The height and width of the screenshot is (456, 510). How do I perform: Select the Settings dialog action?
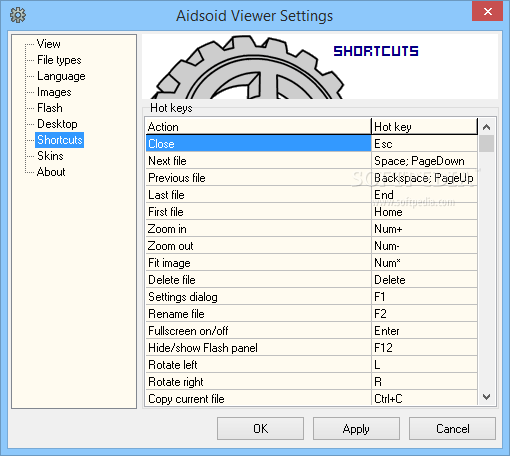pyautogui.click(x=258, y=297)
